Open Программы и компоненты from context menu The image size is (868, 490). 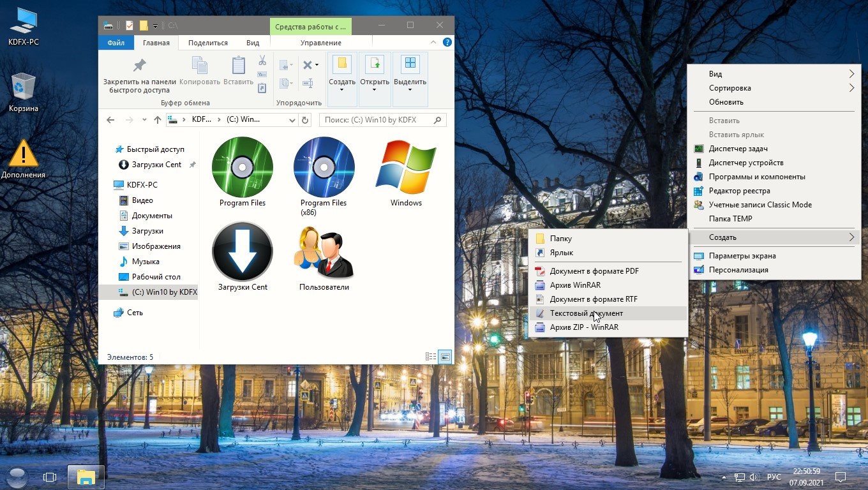(774, 177)
